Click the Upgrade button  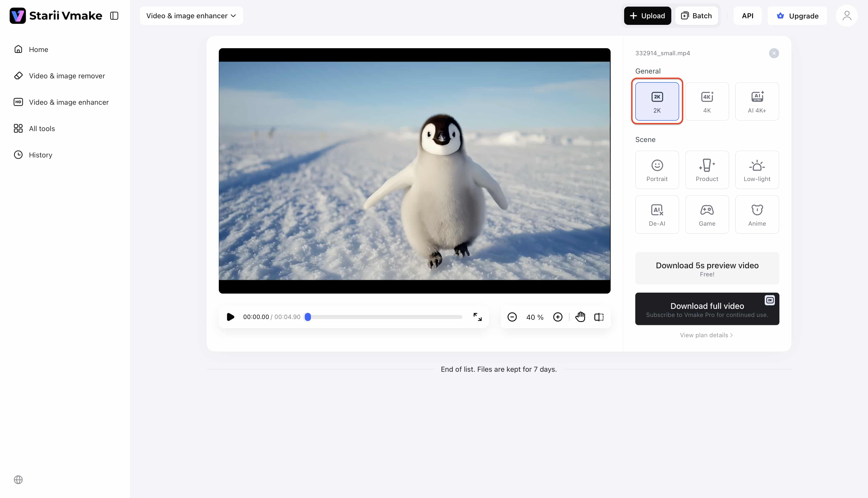click(x=797, y=16)
